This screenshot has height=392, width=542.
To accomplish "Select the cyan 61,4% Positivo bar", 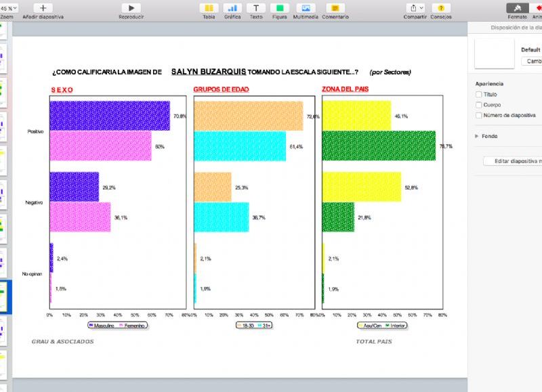I will (241, 146).
